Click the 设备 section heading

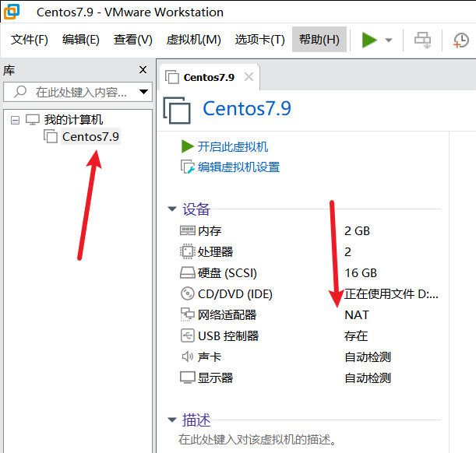tap(196, 209)
